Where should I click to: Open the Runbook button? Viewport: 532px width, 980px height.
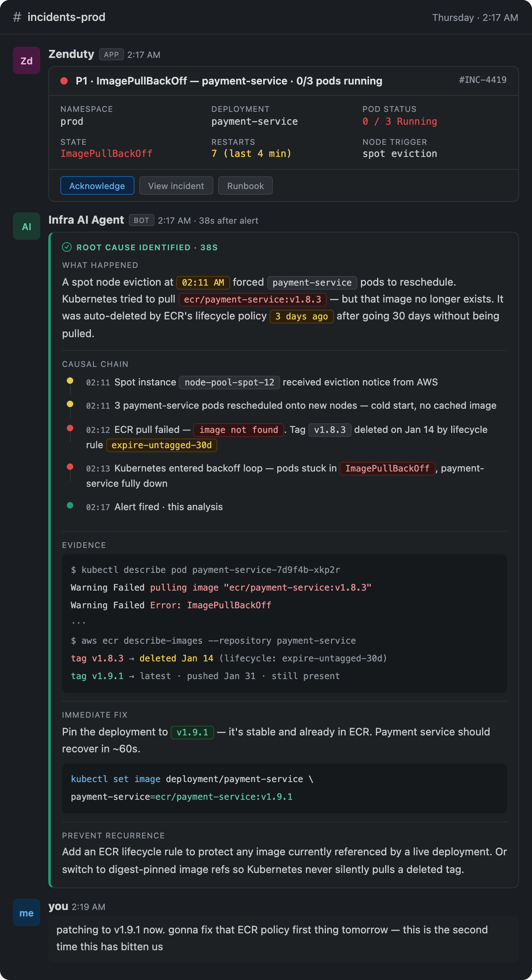(245, 185)
